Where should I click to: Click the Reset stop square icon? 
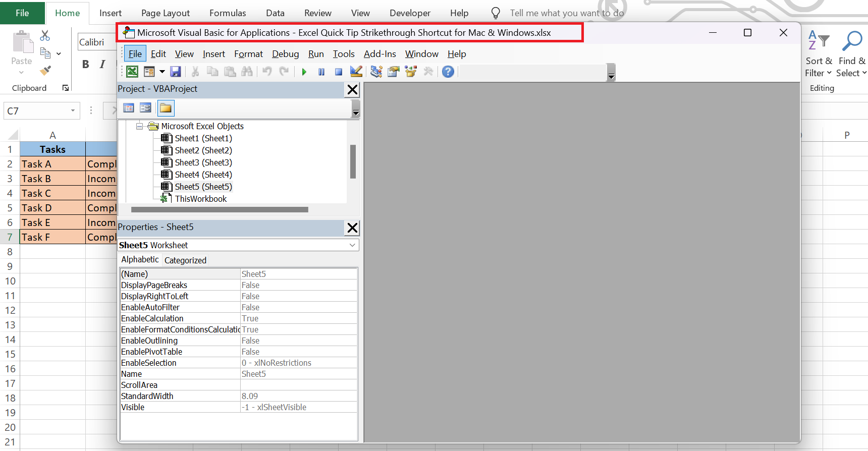coord(339,72)
